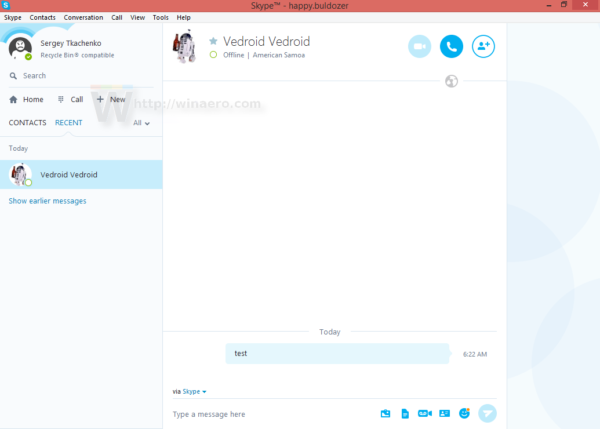The image size is (600, 429).
Task: Click Vedroid Vedroid's avatar in conversation header
Action: click(184, 46)
